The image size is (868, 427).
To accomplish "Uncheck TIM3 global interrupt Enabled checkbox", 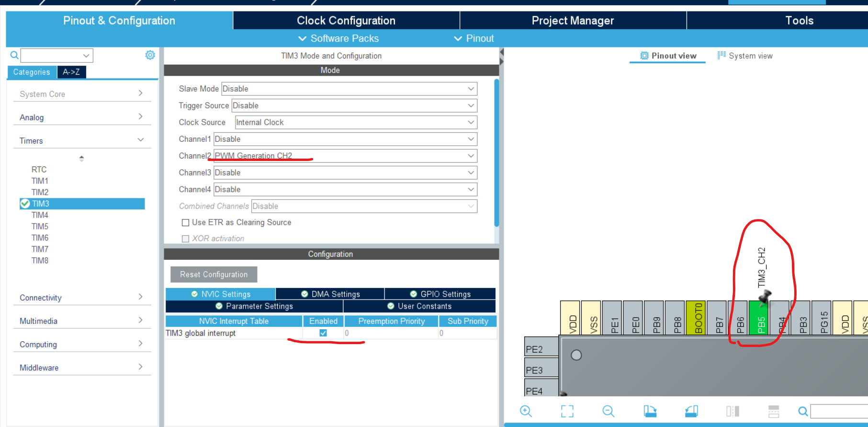I will point(323,333).
